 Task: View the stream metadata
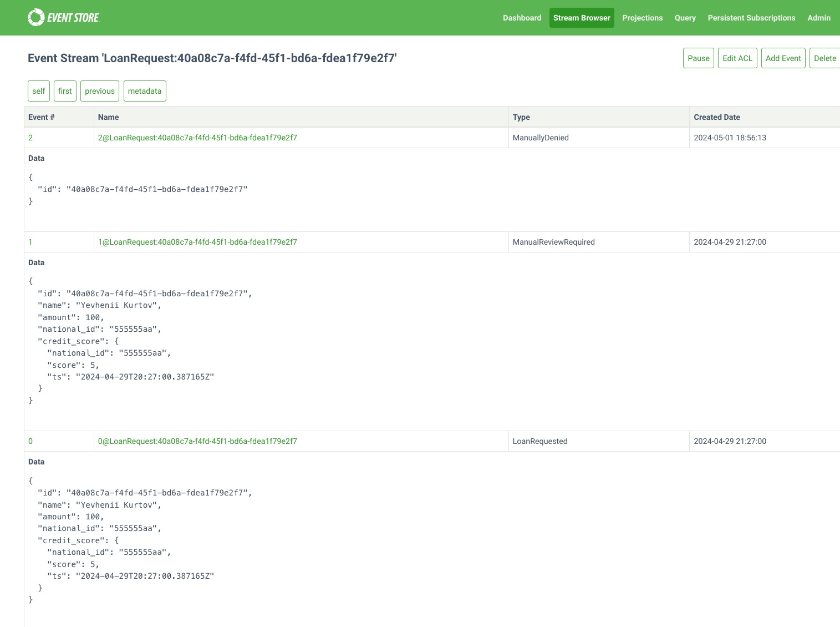coord(145,91)
